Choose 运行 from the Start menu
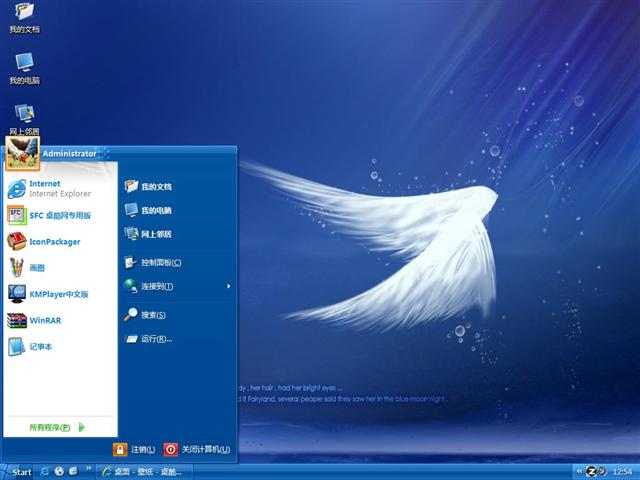Viewport: 640px width, 480px height. 156,339
